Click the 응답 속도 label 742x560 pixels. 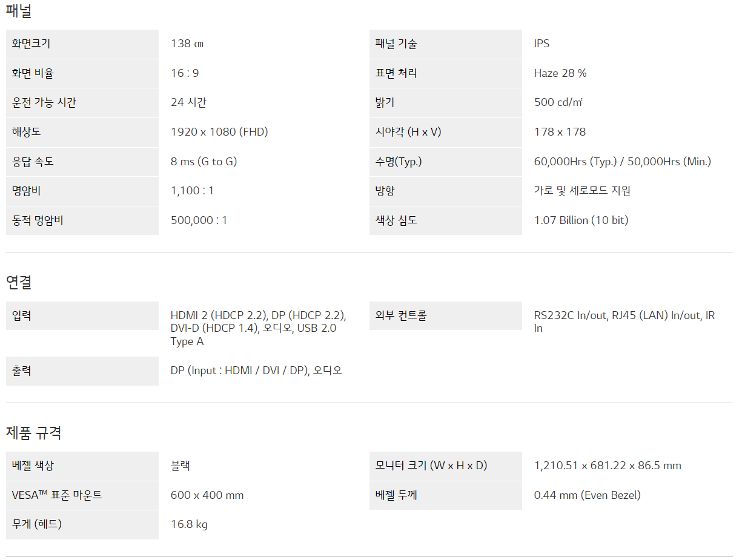[x=33, y=162]
